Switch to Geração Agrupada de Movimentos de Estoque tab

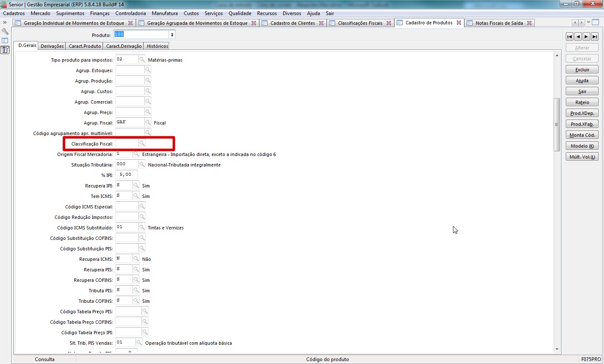coord(197,23)
